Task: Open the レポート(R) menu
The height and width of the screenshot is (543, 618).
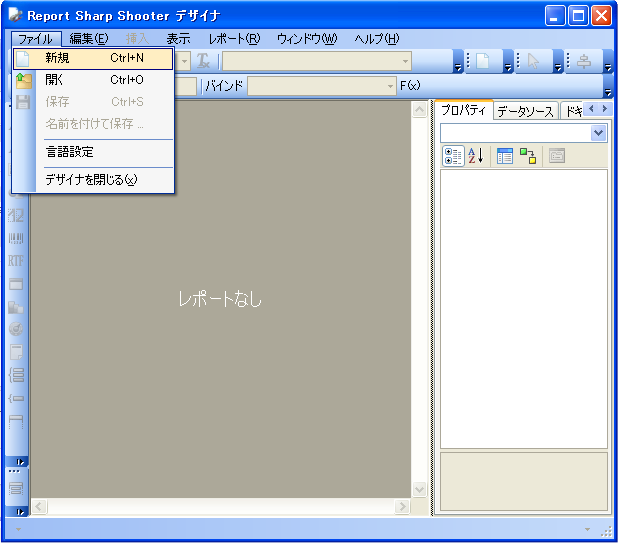Action: [x=235, y=39]
